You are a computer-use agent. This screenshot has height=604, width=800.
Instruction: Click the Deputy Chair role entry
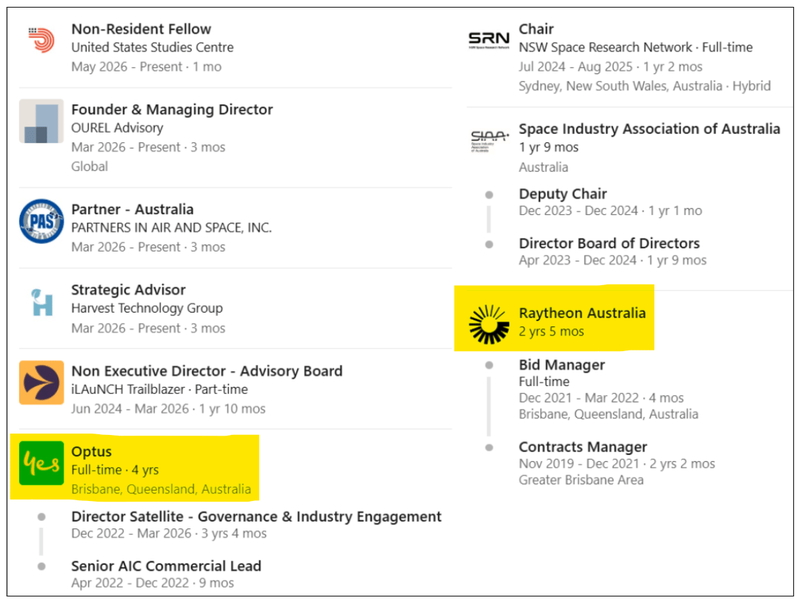[x=563, y=194]
